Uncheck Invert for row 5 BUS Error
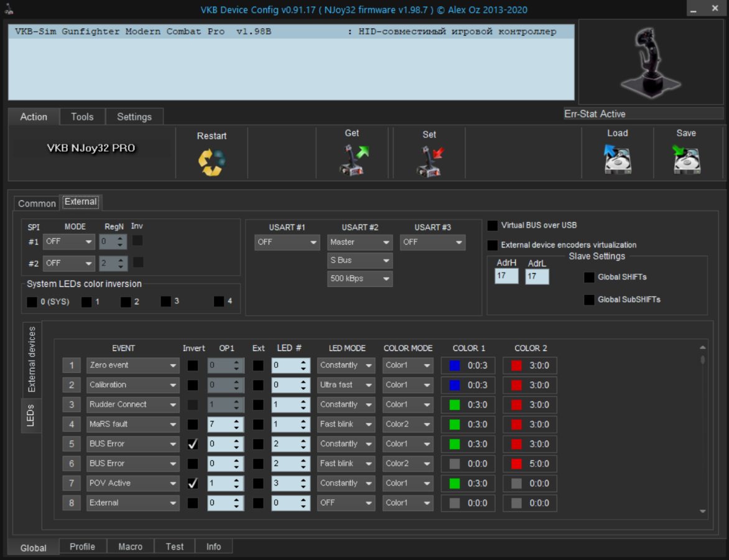This screenshot has width=729, height=560. (x=193, y=444)
